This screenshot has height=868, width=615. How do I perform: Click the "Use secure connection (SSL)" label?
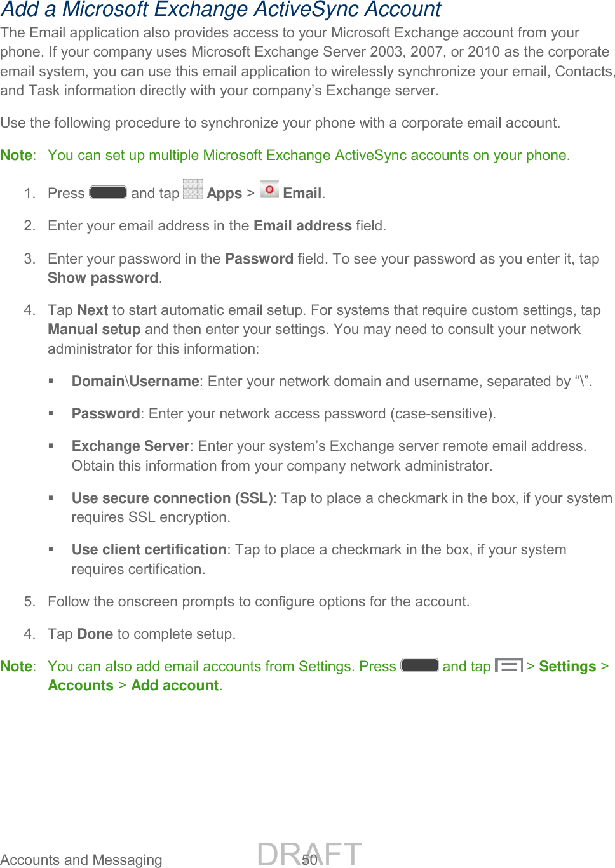[172, 498]
